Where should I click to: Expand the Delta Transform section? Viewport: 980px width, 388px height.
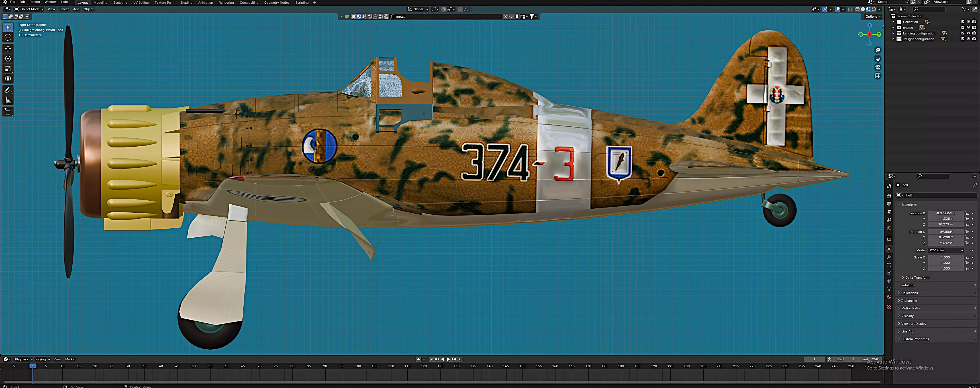click(916, 278)
